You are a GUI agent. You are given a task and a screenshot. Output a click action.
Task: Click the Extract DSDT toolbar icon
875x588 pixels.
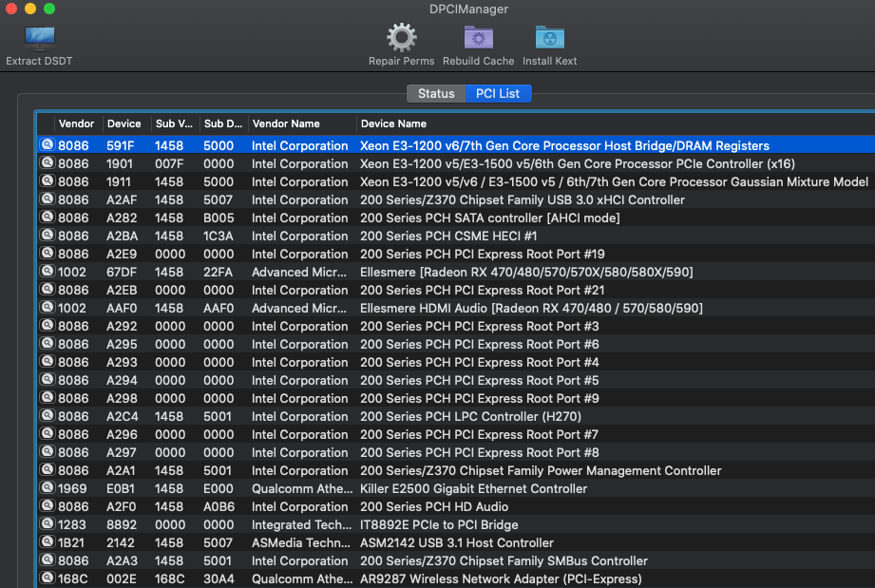(39, 39)
